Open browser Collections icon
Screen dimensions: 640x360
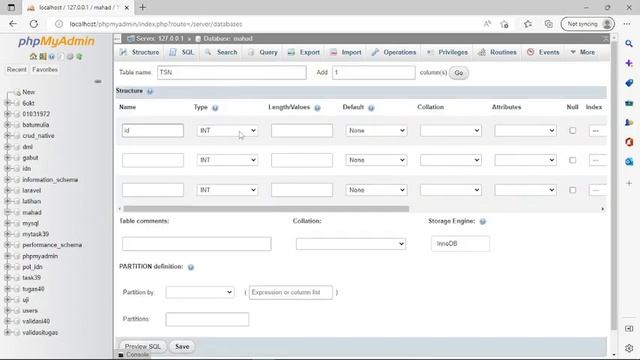(549, 24)
